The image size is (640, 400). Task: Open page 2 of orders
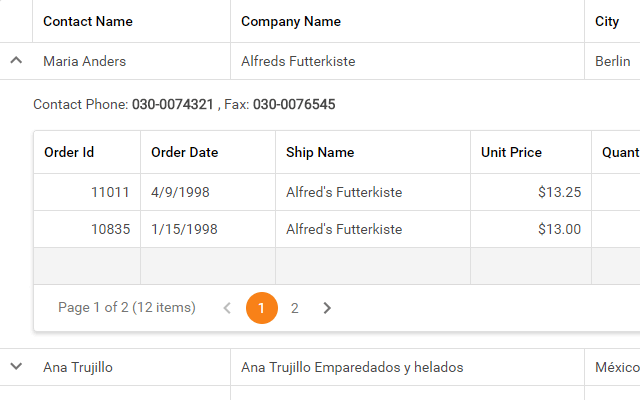[294, 308]
